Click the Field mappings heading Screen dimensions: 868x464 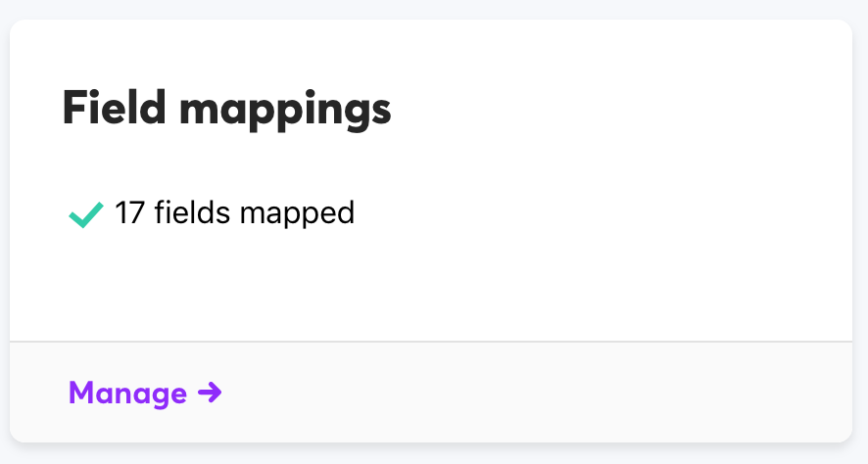click(226, 109)
